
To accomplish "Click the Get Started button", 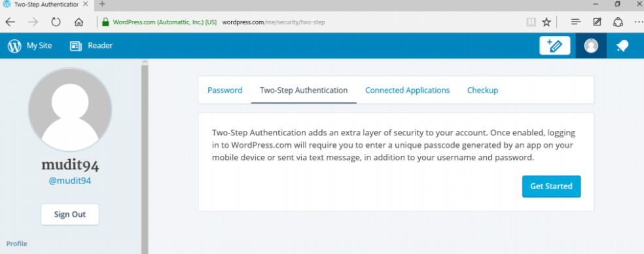I will [551, 186].
